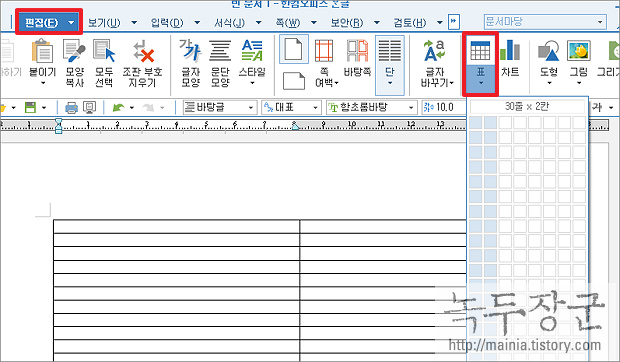
Task: Open the 보안(R) menu
Action: tap(347, 23)
